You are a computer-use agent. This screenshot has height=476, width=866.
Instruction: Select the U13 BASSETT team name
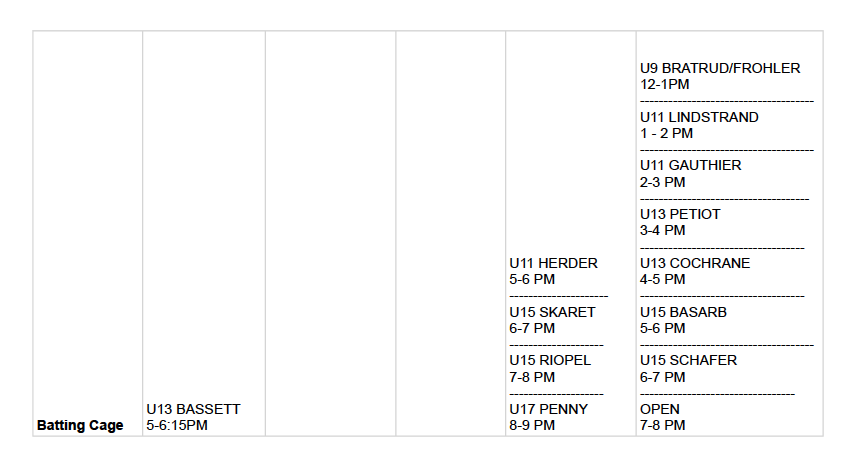[x=193, y=409]
